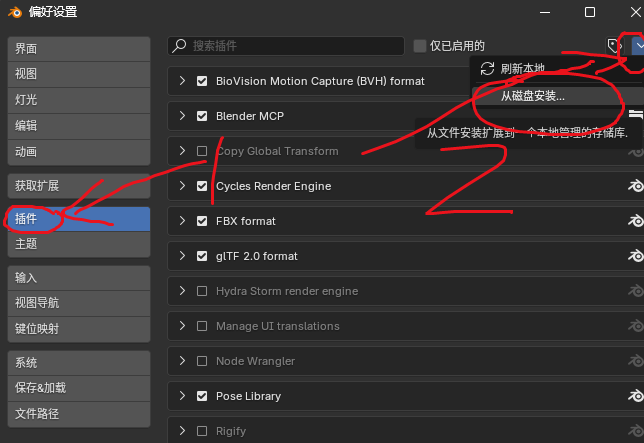
Task: Go to 文件路径 preferences section
Action: (79, 414)
